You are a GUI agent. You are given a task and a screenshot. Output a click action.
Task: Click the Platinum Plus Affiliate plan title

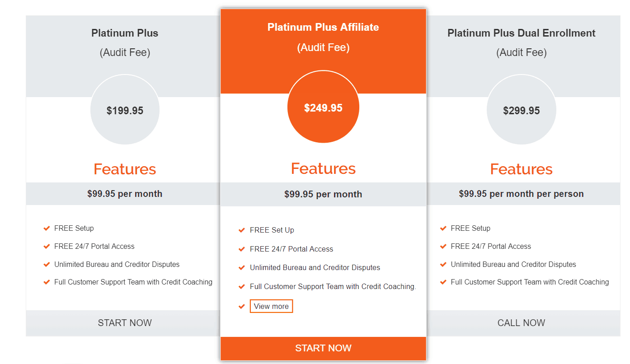tap(323, 27)
